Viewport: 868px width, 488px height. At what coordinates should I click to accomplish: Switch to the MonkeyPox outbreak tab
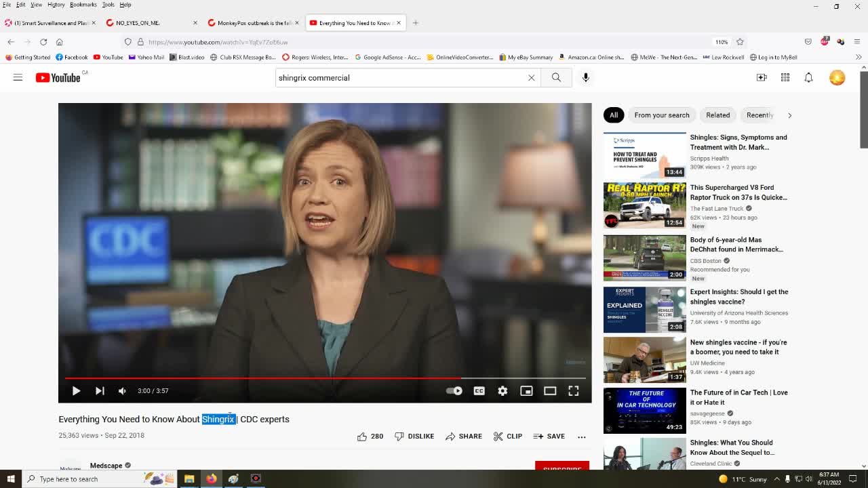coord(254,23)
